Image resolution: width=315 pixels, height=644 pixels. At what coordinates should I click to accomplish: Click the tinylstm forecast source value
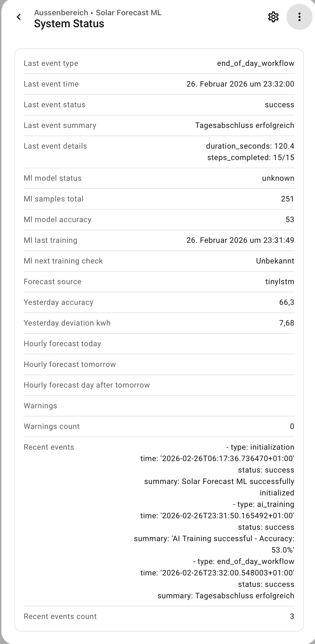point(280,282)
